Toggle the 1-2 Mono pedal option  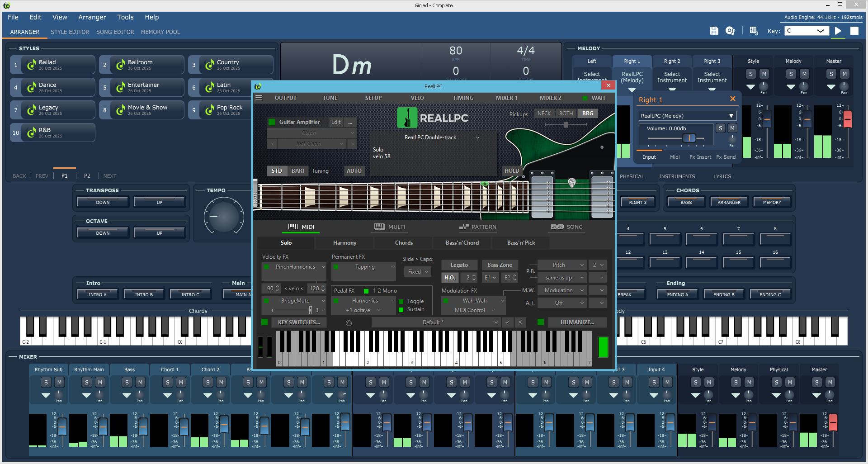366,291
